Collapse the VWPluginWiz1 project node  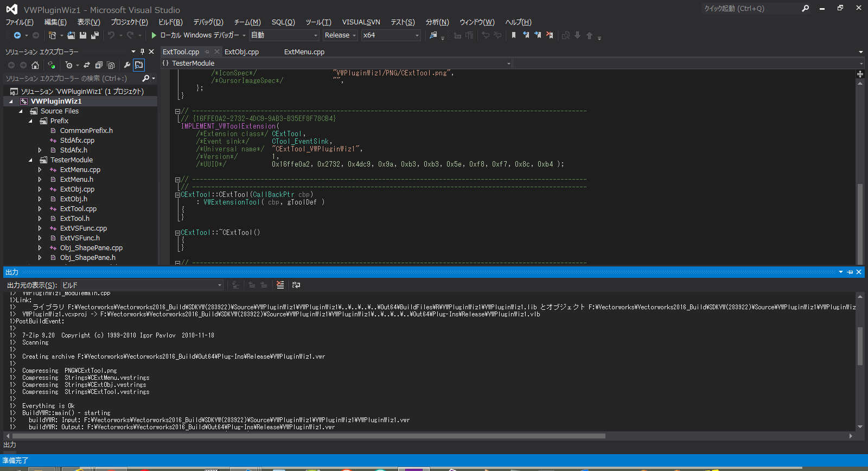(x=11, y=101)
